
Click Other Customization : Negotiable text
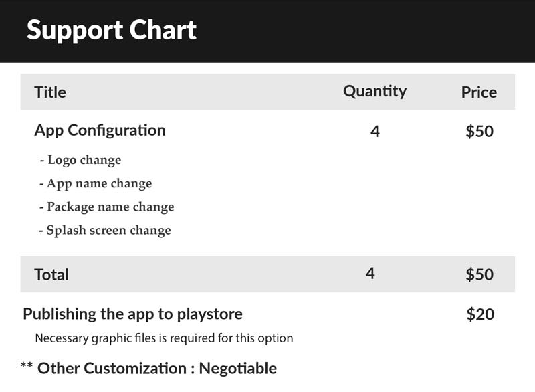pyautogui.click(x=157, y=369)
